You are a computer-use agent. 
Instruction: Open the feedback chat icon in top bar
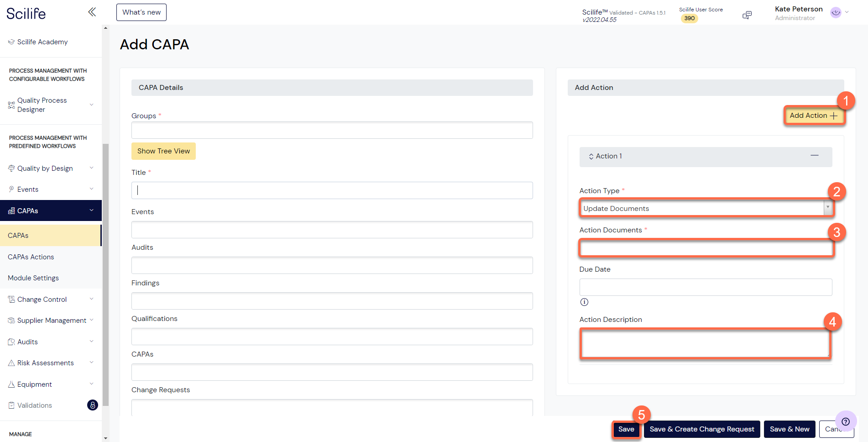(747, 15)
